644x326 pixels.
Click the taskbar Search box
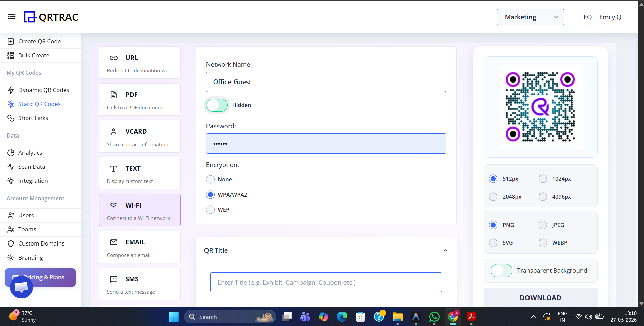click(230, 317)
